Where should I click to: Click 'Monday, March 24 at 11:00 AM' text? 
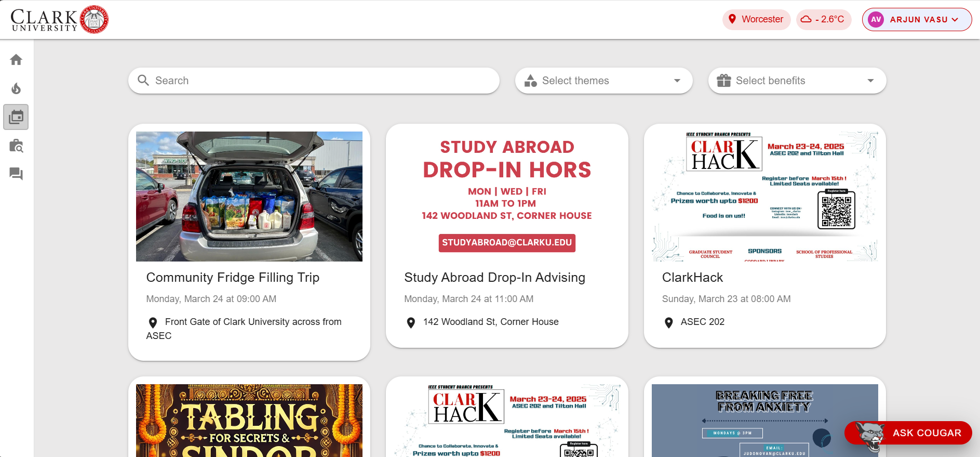coord(469,299)
